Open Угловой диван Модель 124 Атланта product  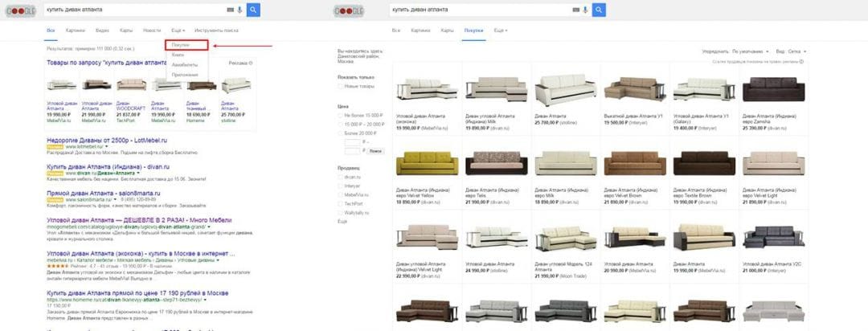(565, 237)
